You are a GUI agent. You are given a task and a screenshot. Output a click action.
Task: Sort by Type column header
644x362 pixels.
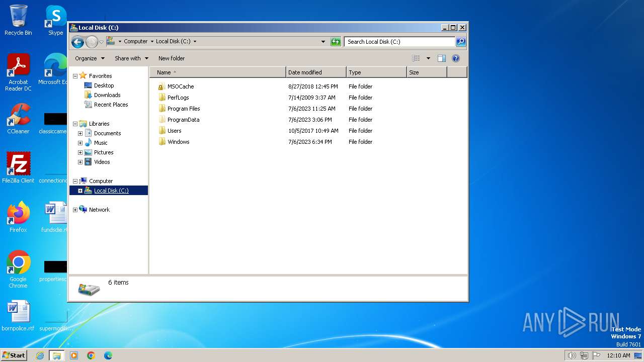[376, 72]
